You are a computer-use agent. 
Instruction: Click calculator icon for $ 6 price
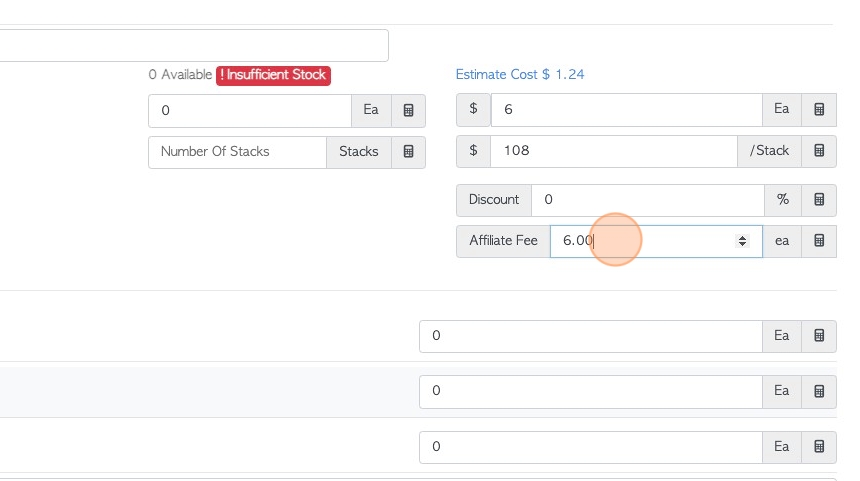point(819,109)
